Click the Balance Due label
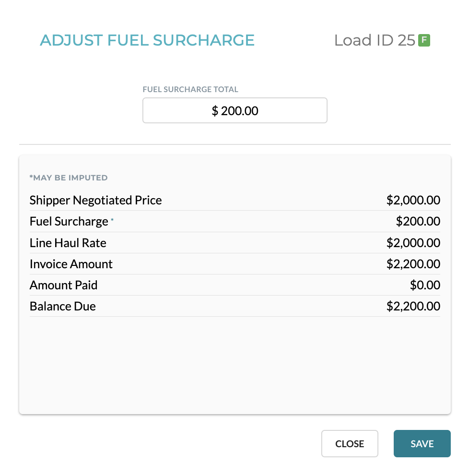 coord(62,306)
